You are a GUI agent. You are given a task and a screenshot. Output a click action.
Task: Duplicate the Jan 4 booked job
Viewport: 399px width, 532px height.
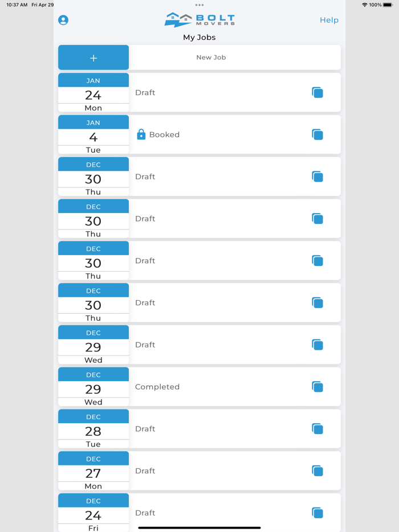tap(317, 135)
